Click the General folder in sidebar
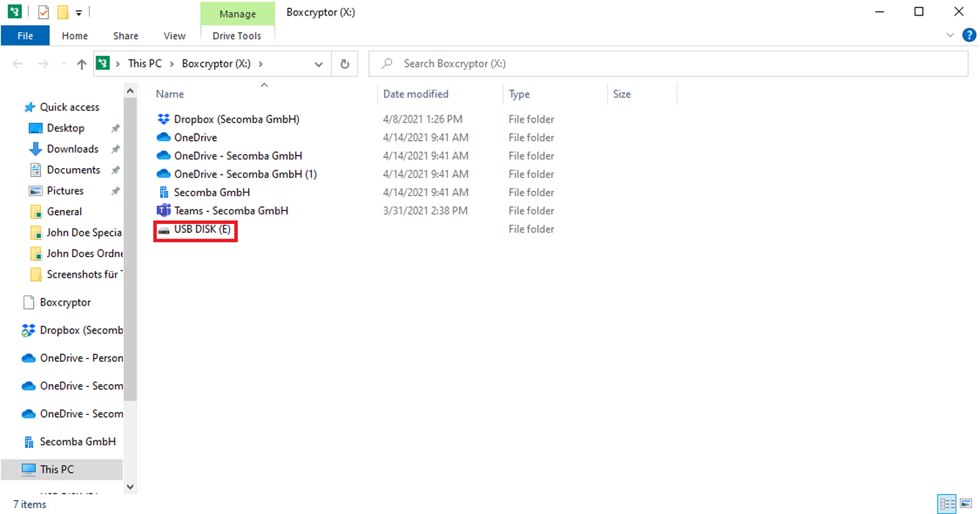The height and width of the screenshot is (514, 980). [64, 211]
